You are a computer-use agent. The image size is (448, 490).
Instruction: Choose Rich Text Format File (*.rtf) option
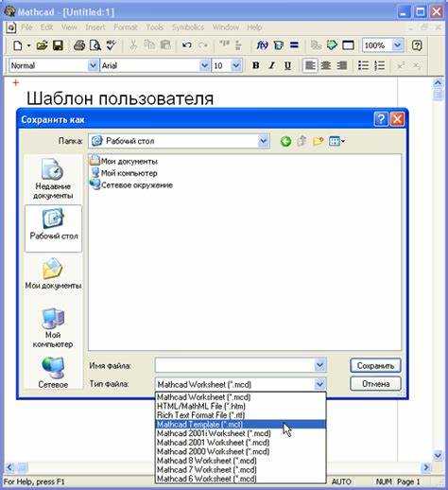(x=241, y=415)
